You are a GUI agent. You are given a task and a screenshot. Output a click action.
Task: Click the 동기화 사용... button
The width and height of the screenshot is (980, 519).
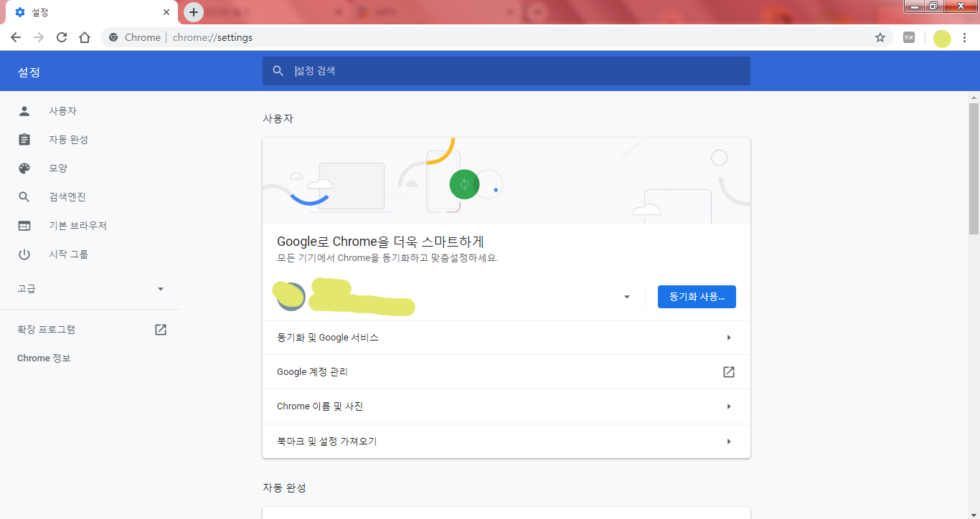(697, 297)
